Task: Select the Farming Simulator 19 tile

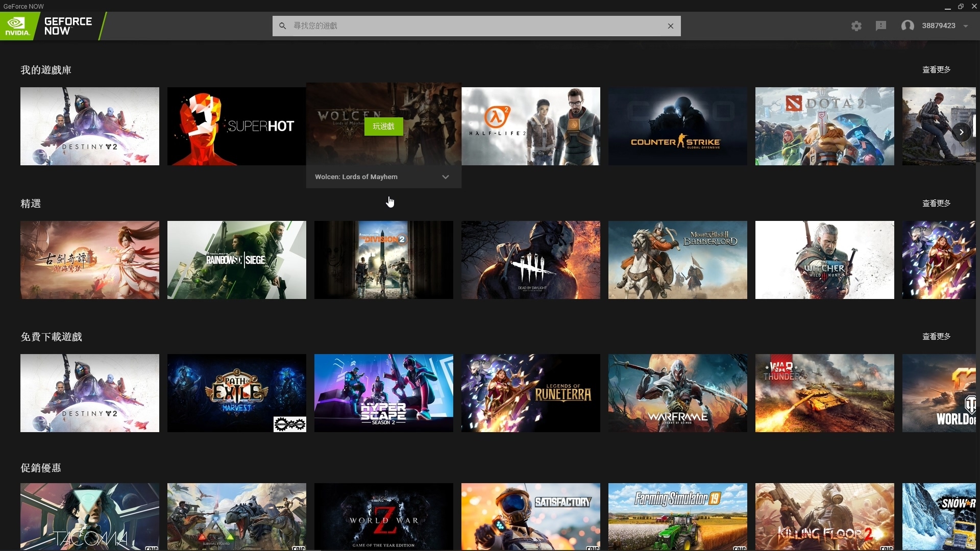Action: 678,517
